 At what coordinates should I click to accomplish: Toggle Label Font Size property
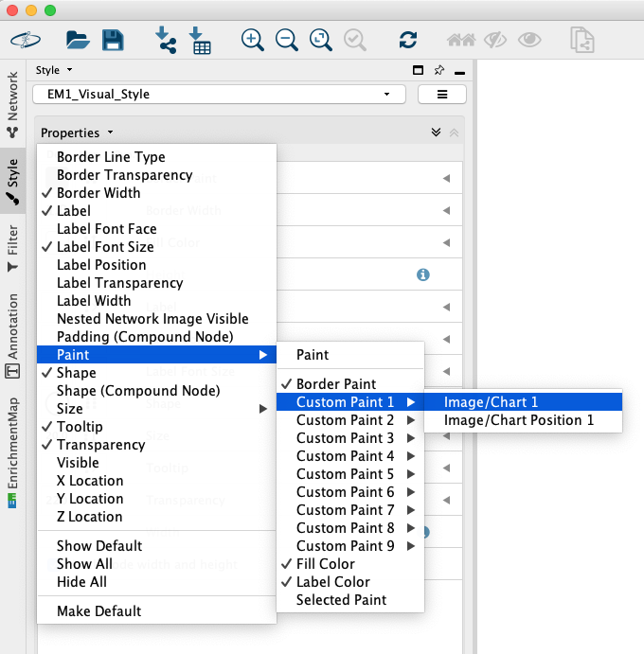156,246
